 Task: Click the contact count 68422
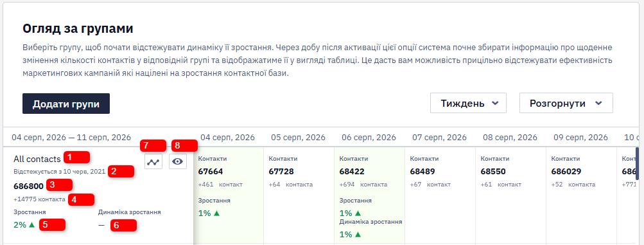(352, 172)
